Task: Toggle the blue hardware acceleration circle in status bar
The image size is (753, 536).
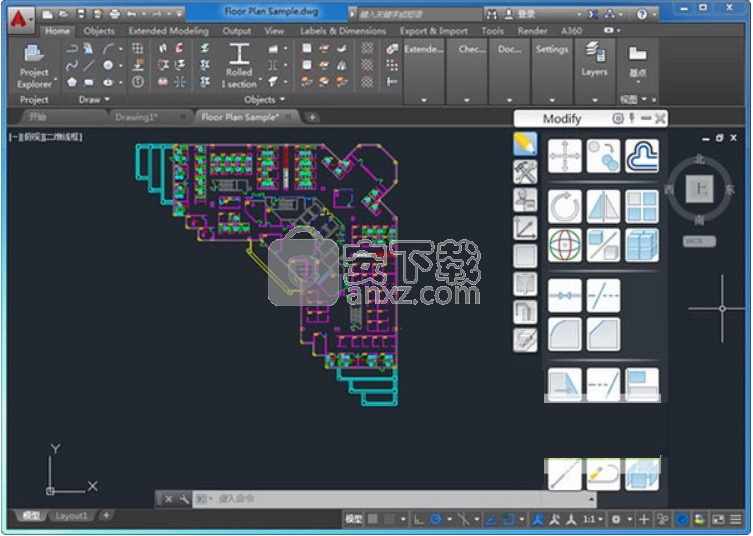Action: click(x=681, y=519)
